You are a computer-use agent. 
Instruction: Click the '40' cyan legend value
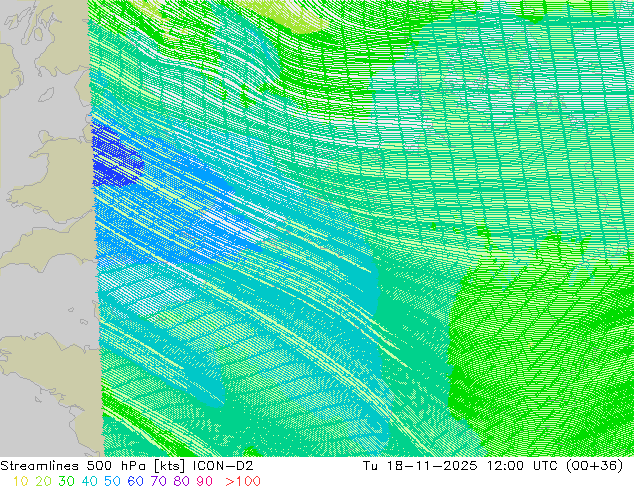point(89,481)
